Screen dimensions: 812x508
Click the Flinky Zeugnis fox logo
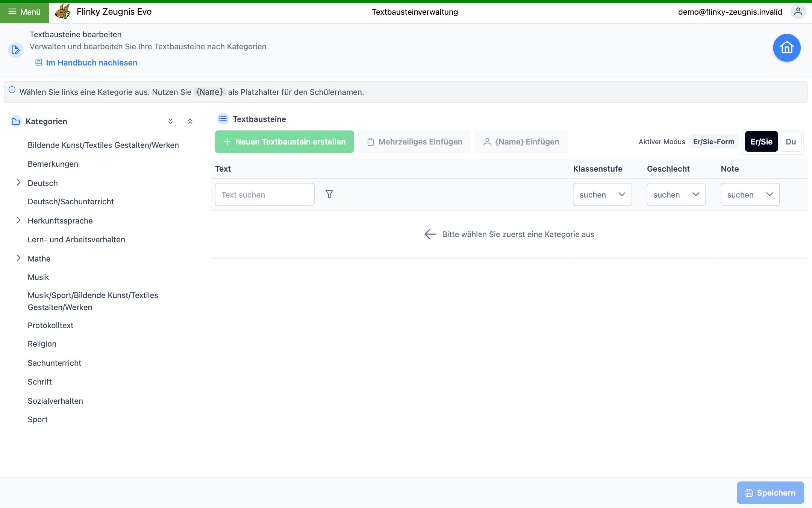pos(63,12)
